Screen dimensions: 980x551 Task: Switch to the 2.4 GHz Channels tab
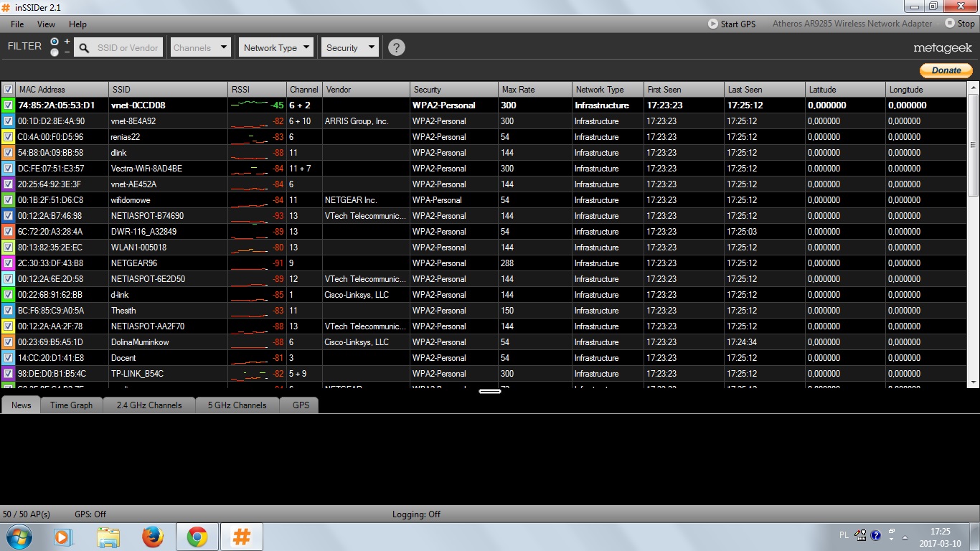[x=149, y=405]
